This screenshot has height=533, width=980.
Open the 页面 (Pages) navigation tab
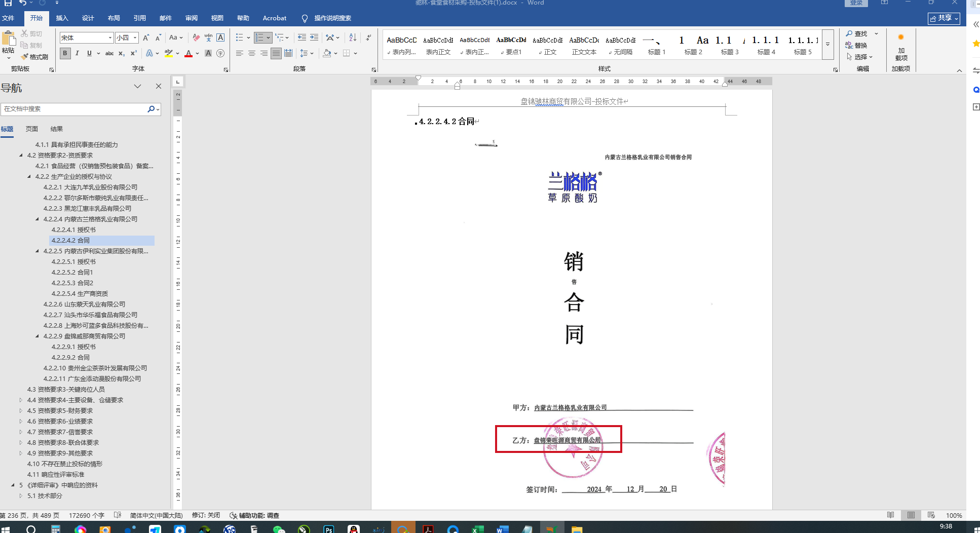coord(32,129)
